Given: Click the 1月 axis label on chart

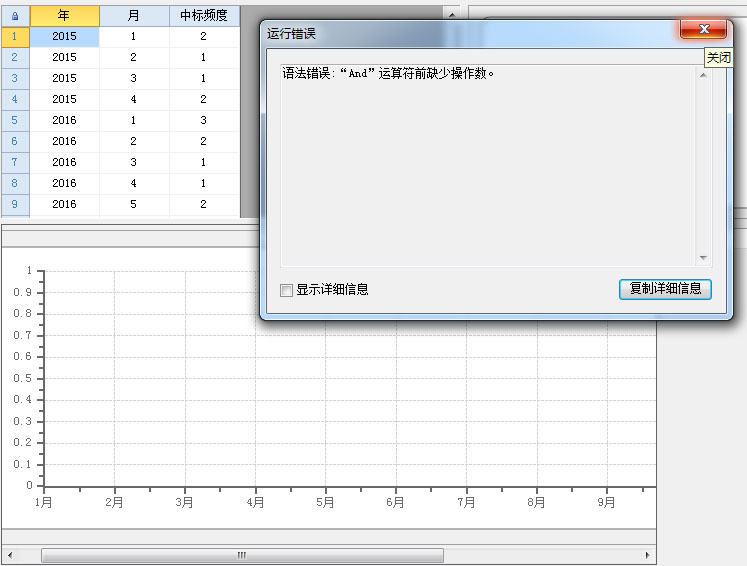Looking at the screenshot, I should (x=43, y=502).
